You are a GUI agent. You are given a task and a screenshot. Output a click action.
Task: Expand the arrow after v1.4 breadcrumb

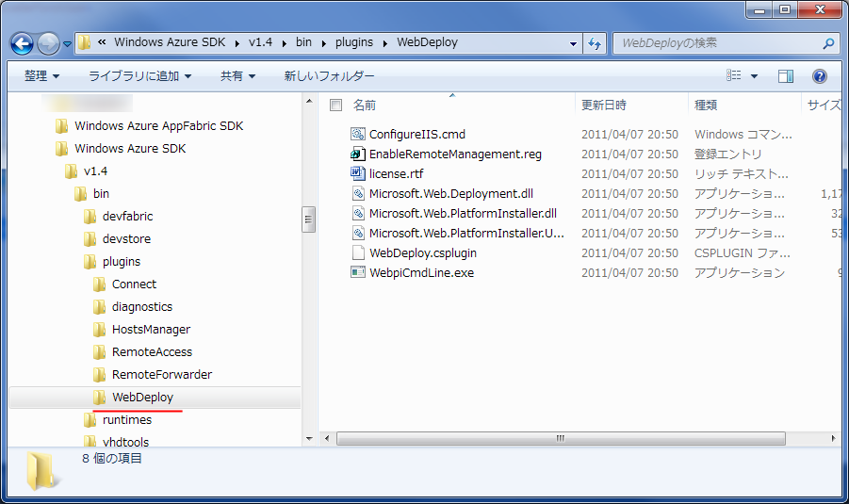pyautogui.click(x=284, y=43)
